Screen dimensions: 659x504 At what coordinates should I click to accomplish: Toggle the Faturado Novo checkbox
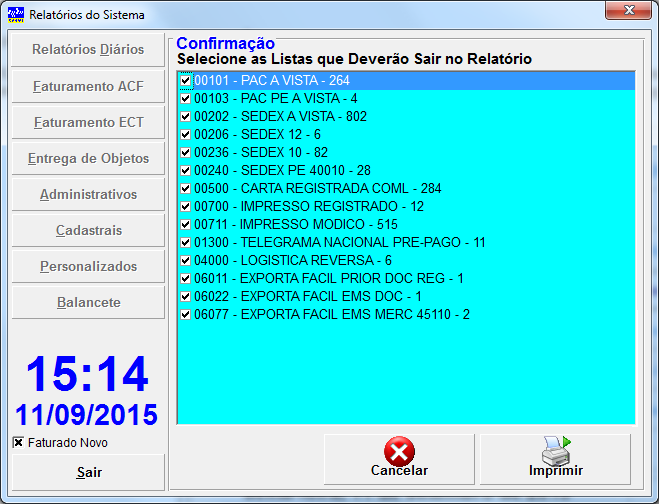[x=18, y=443]
